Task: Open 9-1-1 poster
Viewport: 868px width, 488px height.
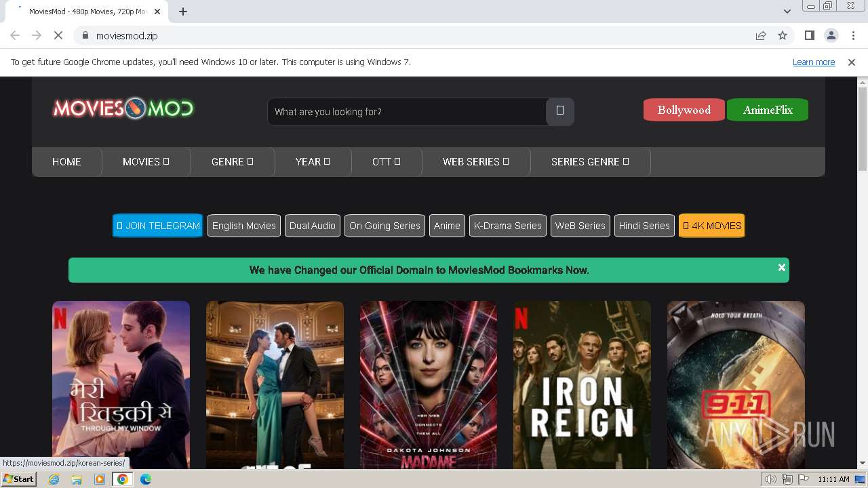Action: click(736, 385)
